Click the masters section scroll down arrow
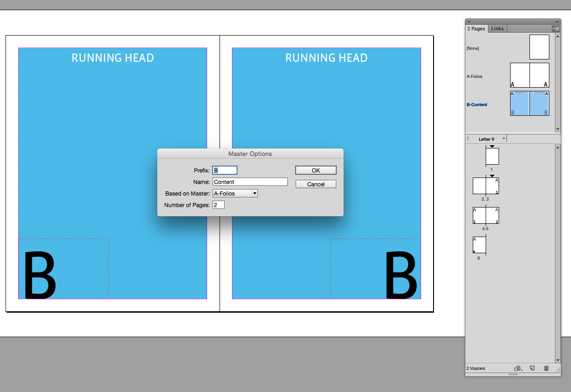The image size is (571, 392). click(558, 129)
